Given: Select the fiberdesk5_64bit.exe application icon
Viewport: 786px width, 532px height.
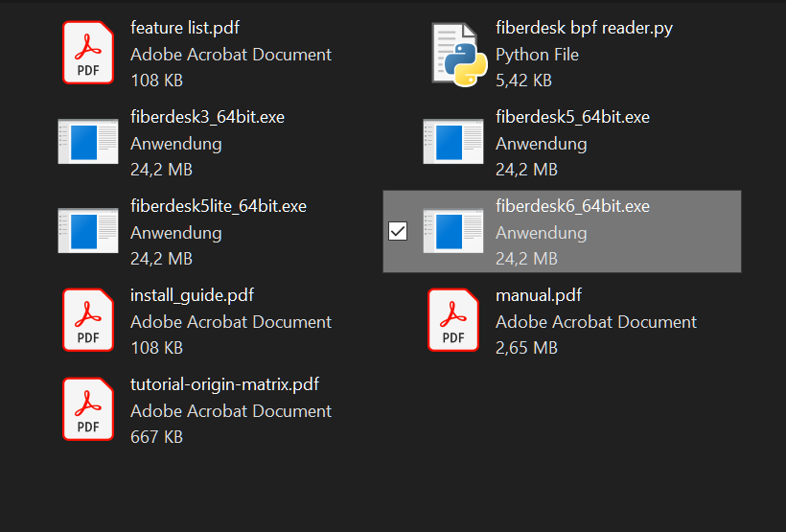Looking at the screenshot, I should (x=453, y=142).
